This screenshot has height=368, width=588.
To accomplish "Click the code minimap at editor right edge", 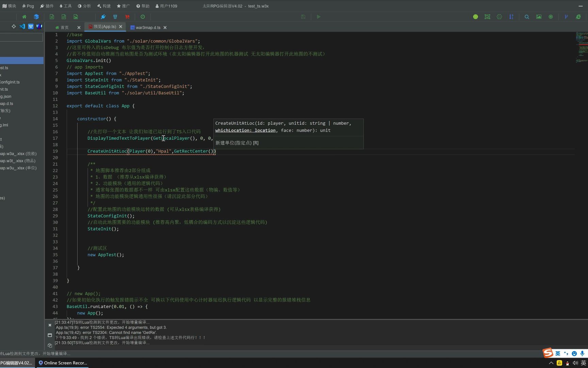I will [x=581, y=48].
